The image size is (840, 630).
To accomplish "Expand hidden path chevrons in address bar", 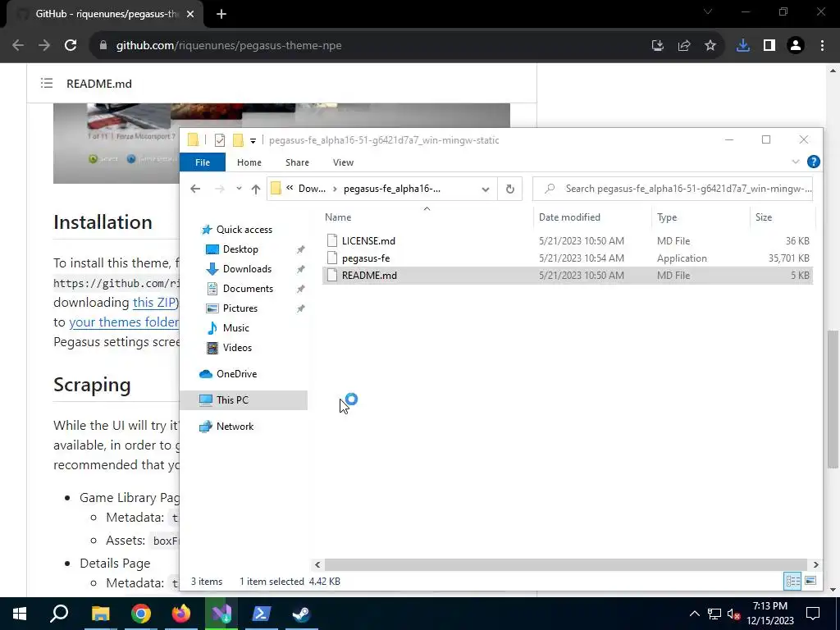I will point(290,188).
